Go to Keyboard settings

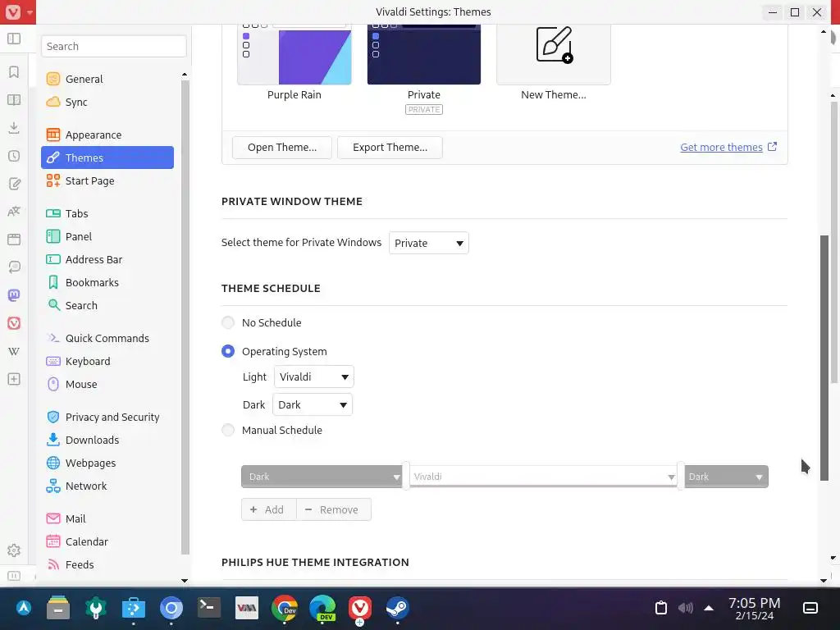pyautogui.click(x=107, y=361)
